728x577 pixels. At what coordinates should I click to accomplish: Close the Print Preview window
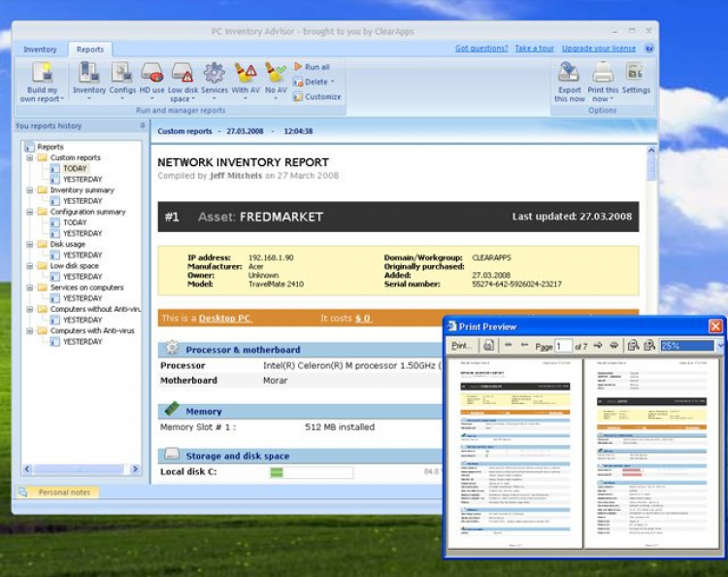click(715, 326)
